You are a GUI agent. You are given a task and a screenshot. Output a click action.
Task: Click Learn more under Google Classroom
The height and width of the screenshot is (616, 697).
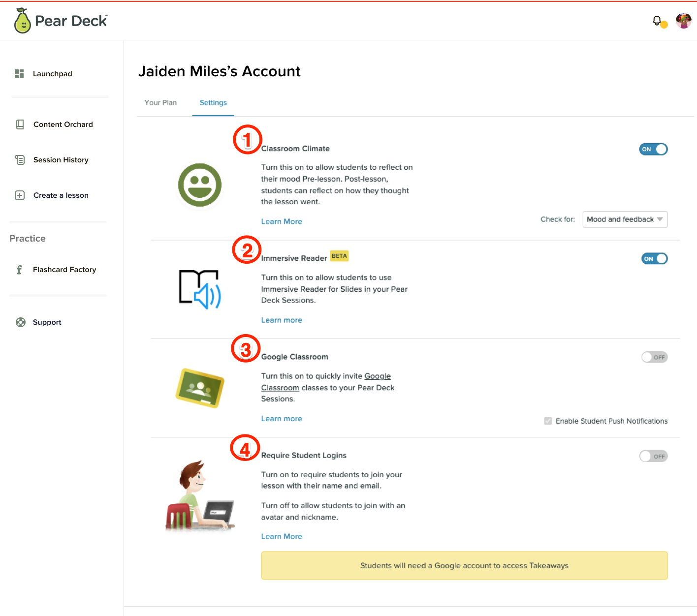point(282,419)
